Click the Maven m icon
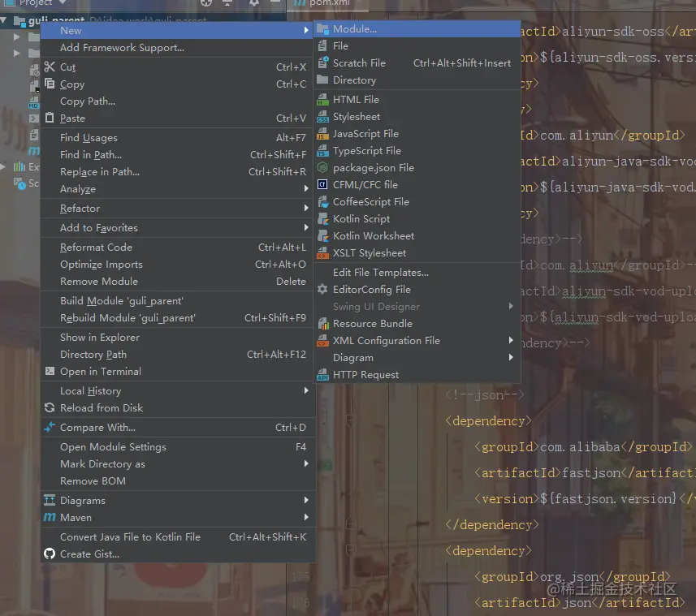The width and height of the screenshot is (696, 616). [50, 517]
